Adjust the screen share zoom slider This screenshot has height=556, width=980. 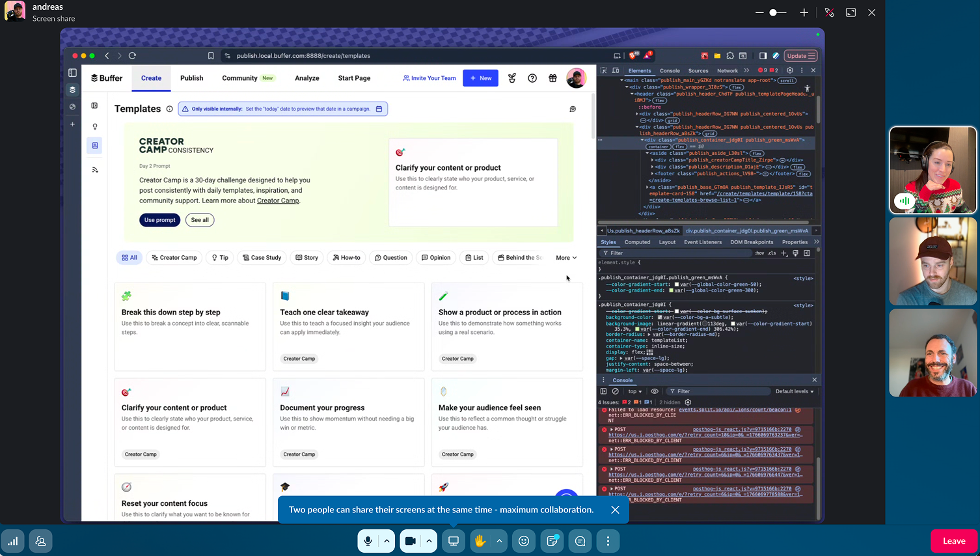(773, 12)
